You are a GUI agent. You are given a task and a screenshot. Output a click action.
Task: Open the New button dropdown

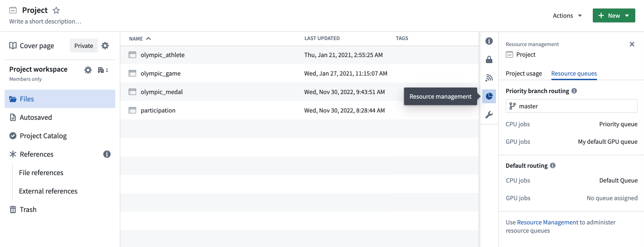pyautogui.click(x=614, y=16)
